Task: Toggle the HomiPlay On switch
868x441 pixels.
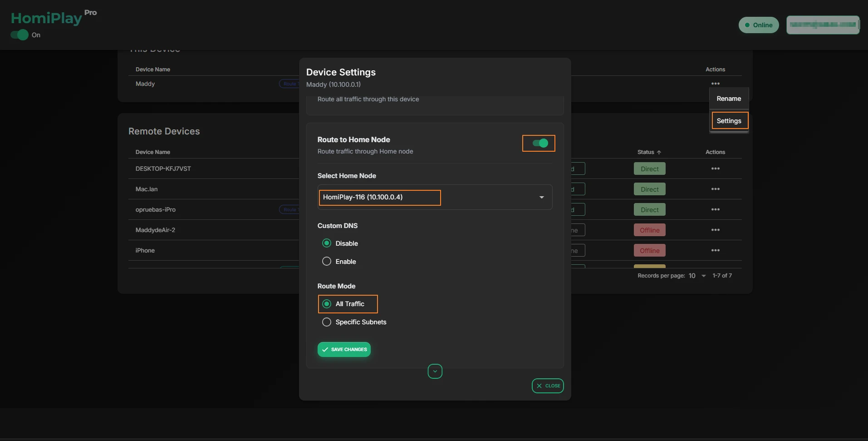Action: [x=20, y=35]
